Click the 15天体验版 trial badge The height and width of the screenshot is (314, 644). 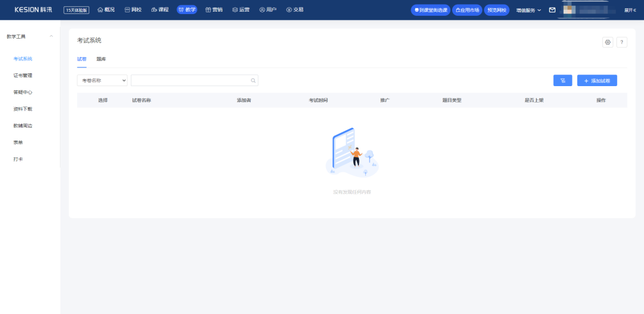[76, 11]
